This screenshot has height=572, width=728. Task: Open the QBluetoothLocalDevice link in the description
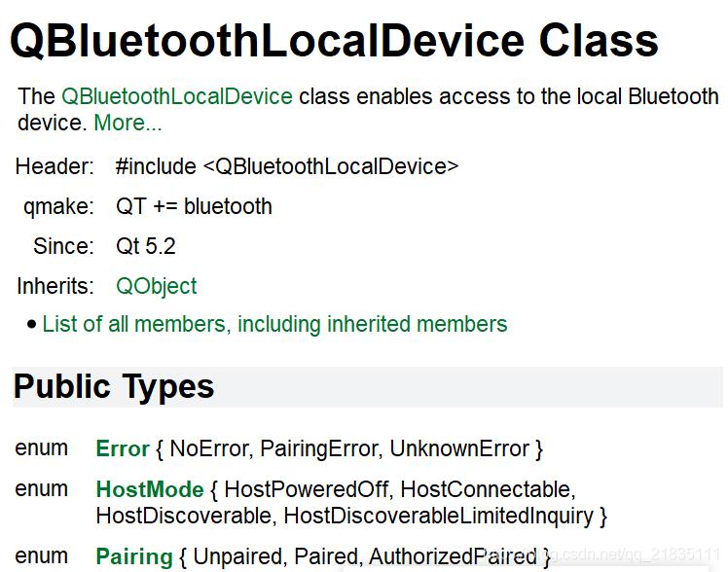pyautogui.click(x=176, y=96)
